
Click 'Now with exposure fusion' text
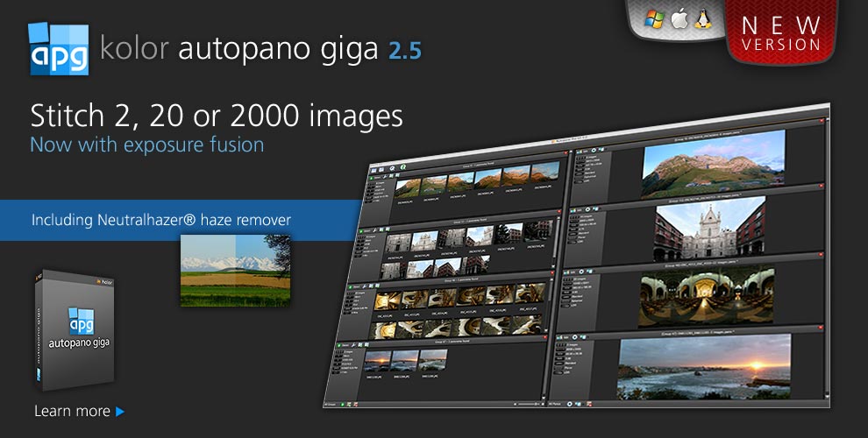(x=146, y=145)
